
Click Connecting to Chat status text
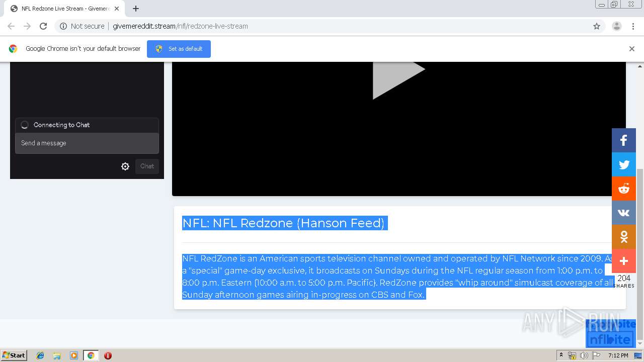coord(61,125)
